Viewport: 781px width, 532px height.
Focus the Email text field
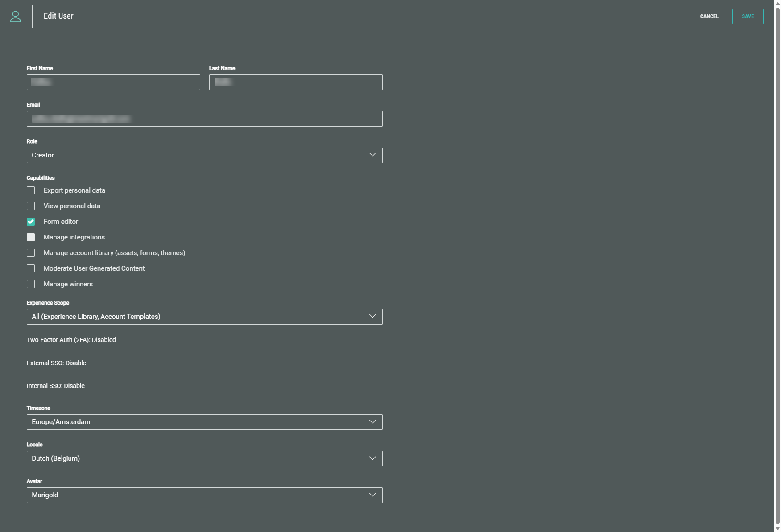[x=204, y=119]
